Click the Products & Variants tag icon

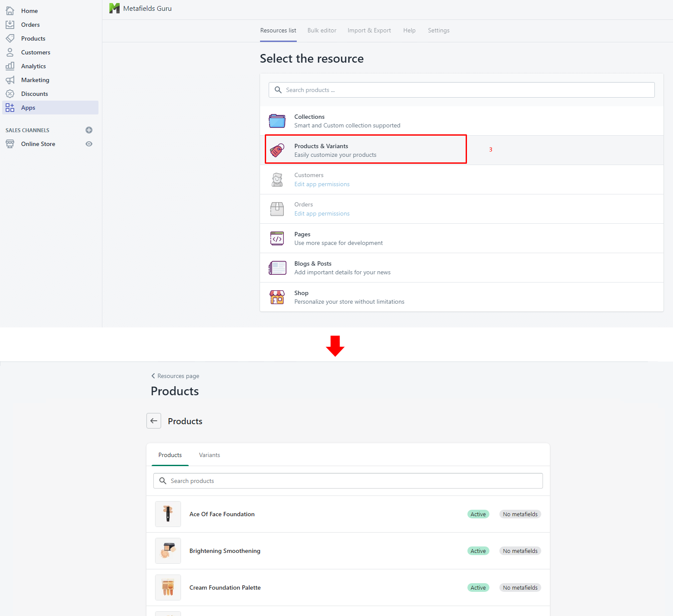click(x=277, y=150)
